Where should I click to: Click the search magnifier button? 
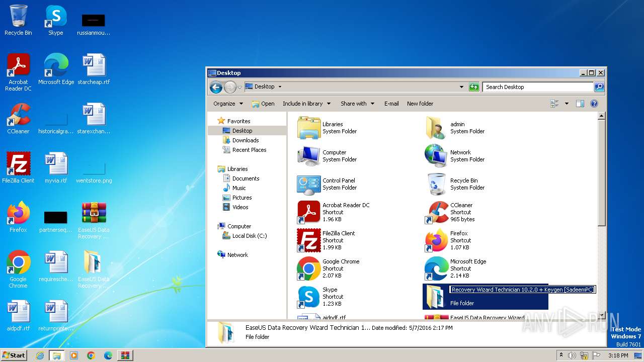(599, 87)
